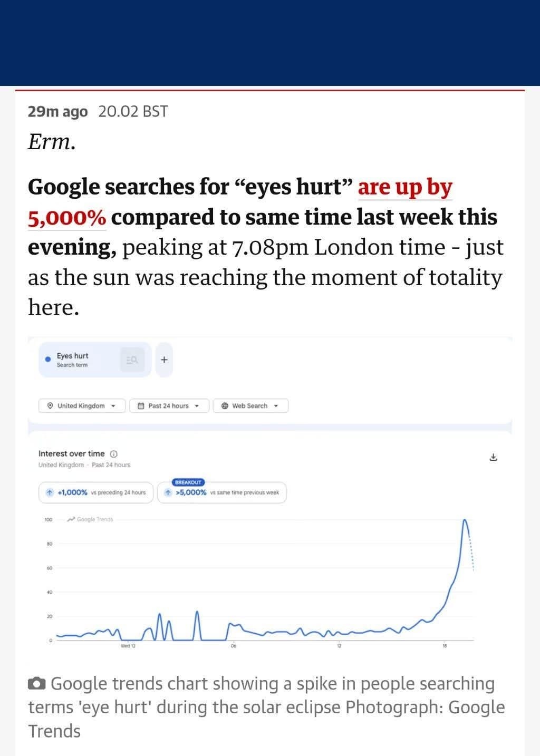The image size is (540, 756).
Task: Open the 'are up by 5,000%' link
Action: point(240,202)
